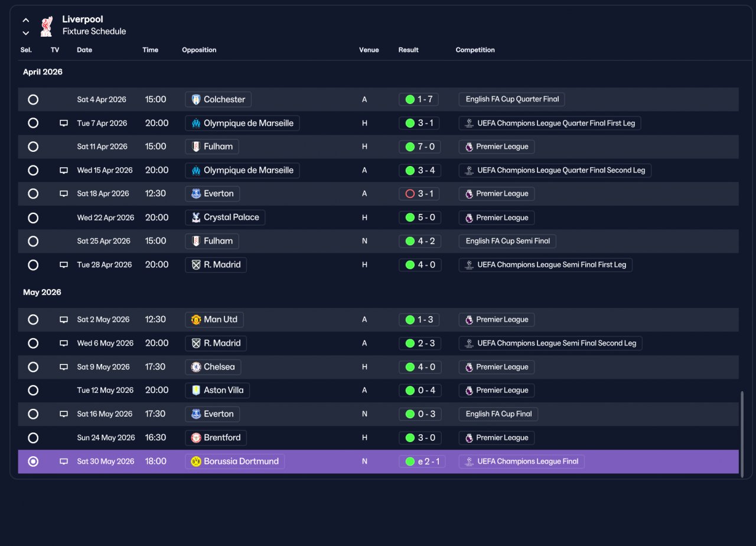
Task: Click the down chevron beside Liverpool
Action: [26, 33]
